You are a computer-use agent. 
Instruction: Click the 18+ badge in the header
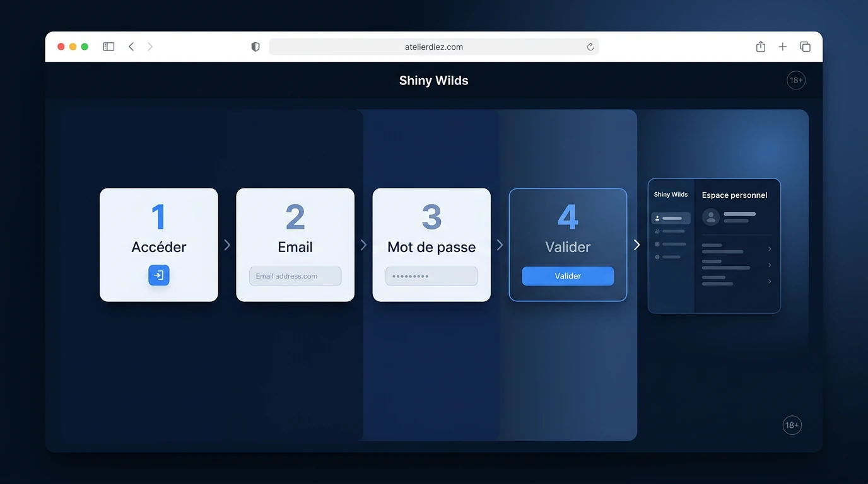click(x=796, y=80)
